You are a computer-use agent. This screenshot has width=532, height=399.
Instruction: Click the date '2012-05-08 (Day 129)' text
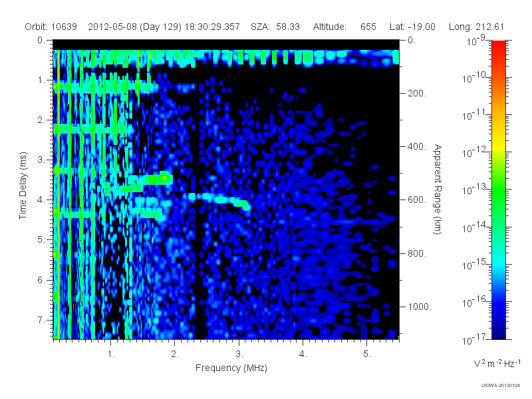135,27
